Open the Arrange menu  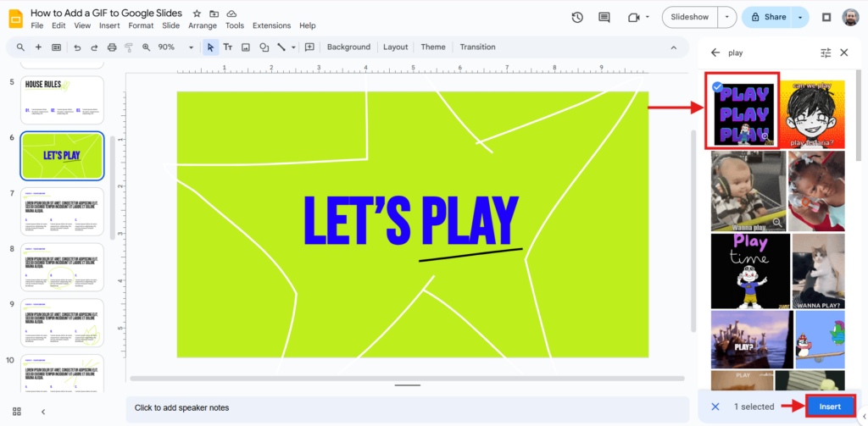(202, 25)
